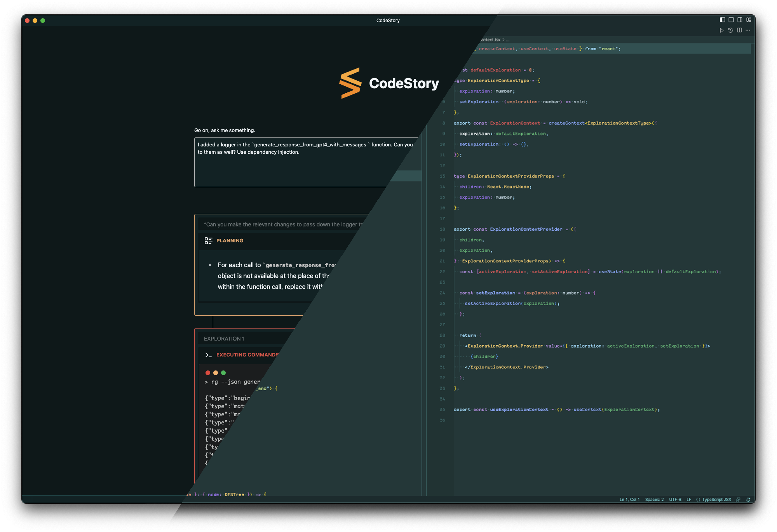Screen dimensions: 777x532
Task: Toggle the panel layout icon
Action: point(731,20)
